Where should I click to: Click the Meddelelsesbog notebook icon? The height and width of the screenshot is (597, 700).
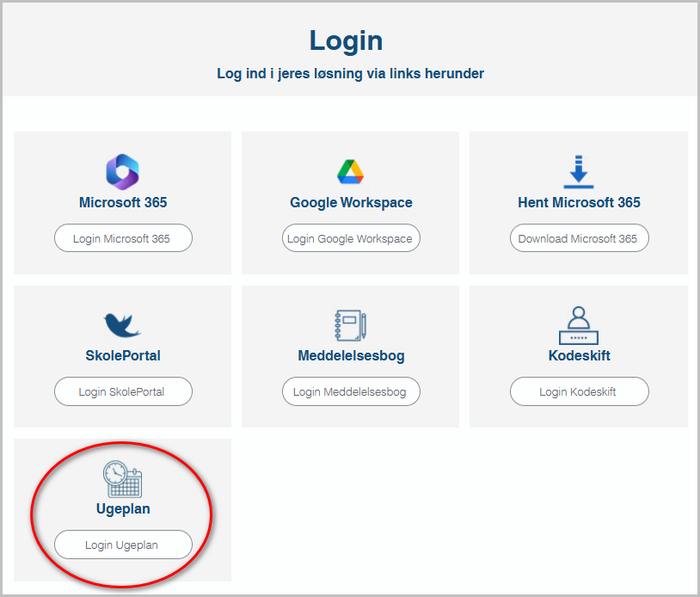click(x=351, y=325)
